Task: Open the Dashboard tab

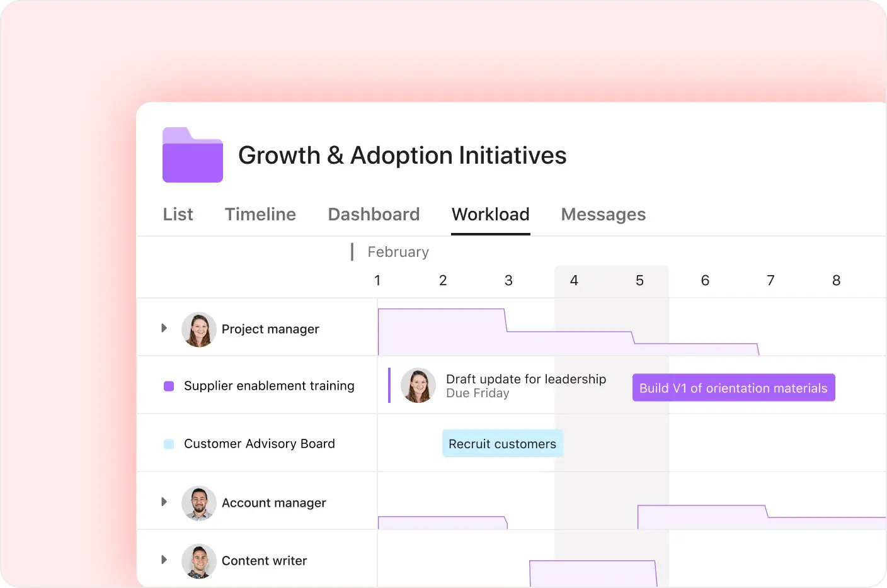Action: [x=374, y=215]
